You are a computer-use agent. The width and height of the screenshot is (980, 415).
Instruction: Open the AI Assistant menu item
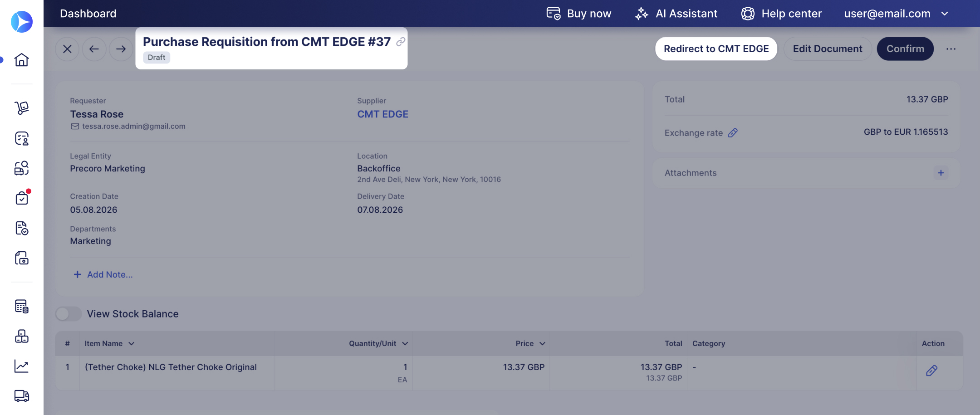tap(676, 14)
